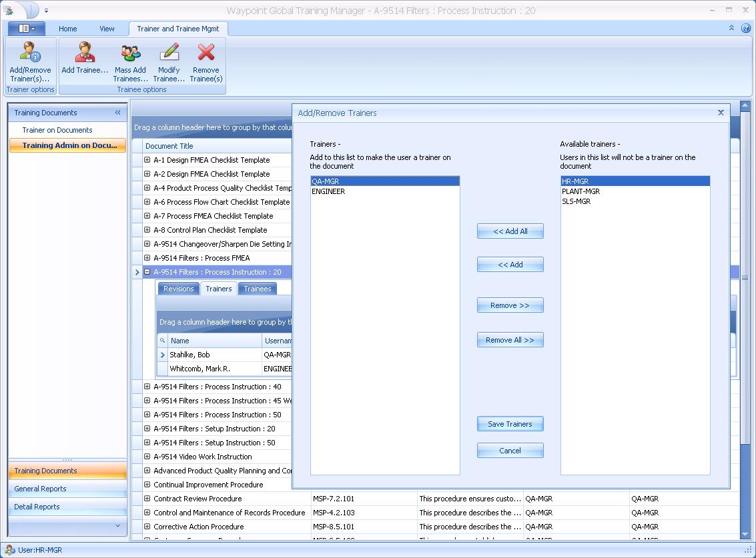
Task: Select PLANT-MGR in Available trainers list
Action: pyautogui.click(x=635, y=191)
